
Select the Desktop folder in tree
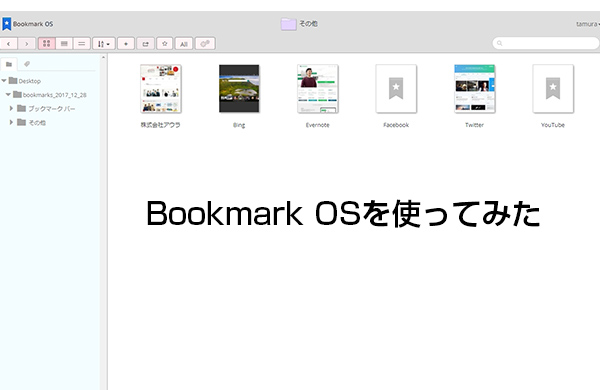(x=25, y=81)
